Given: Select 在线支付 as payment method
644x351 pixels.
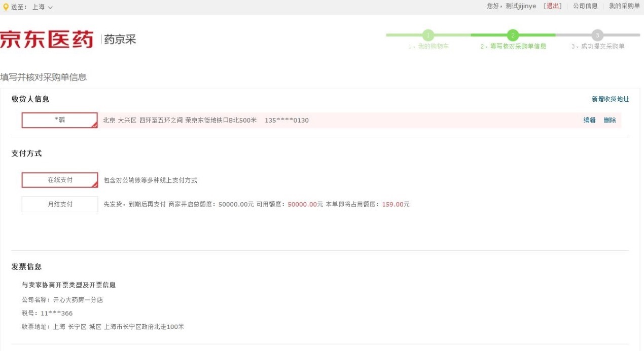Looking at the screenshot, I should coord(60,180).
